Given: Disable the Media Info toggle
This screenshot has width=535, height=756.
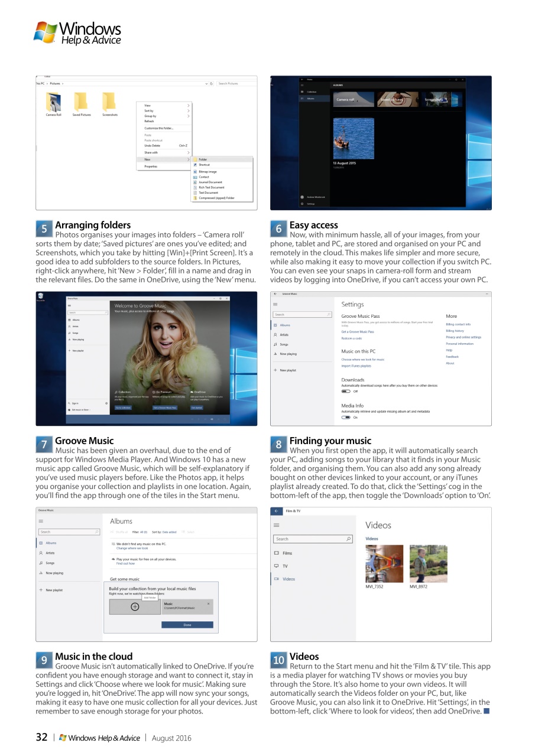Looking at the screenshot, I should (345, 418).
